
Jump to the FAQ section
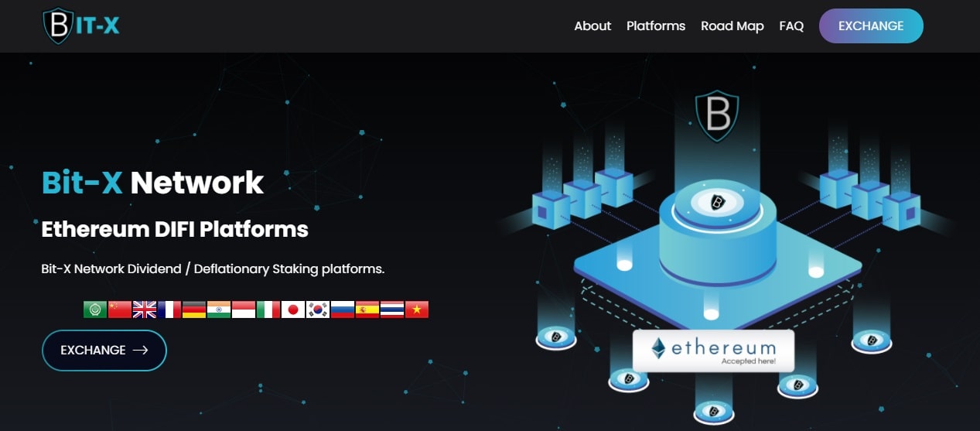point(791,26)
